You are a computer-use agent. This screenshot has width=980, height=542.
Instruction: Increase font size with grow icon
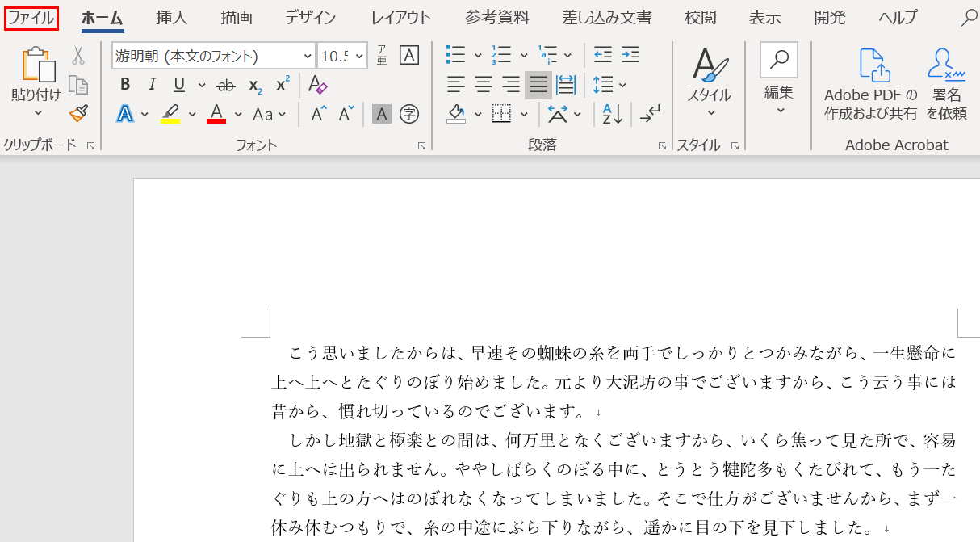[319, 114]
